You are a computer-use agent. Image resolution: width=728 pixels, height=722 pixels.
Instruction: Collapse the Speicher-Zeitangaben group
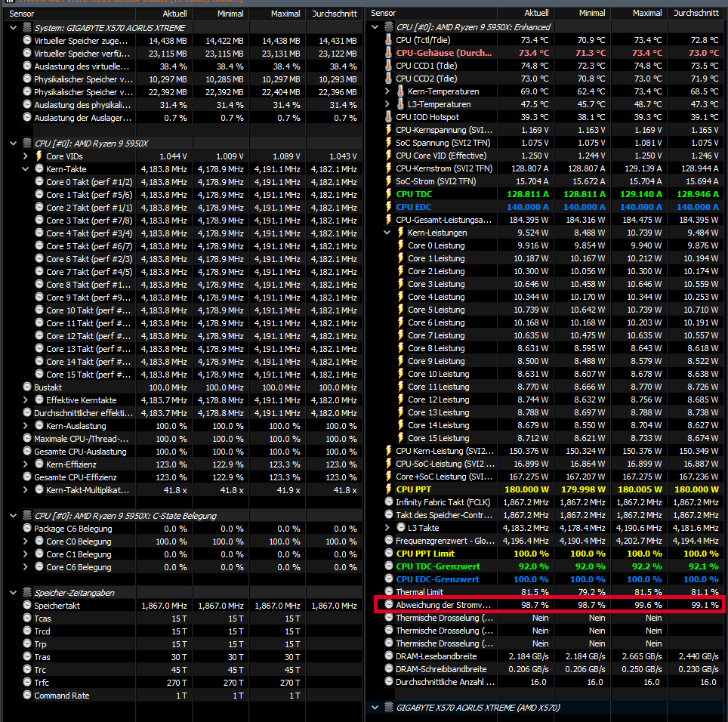click(x=13, y=593)
